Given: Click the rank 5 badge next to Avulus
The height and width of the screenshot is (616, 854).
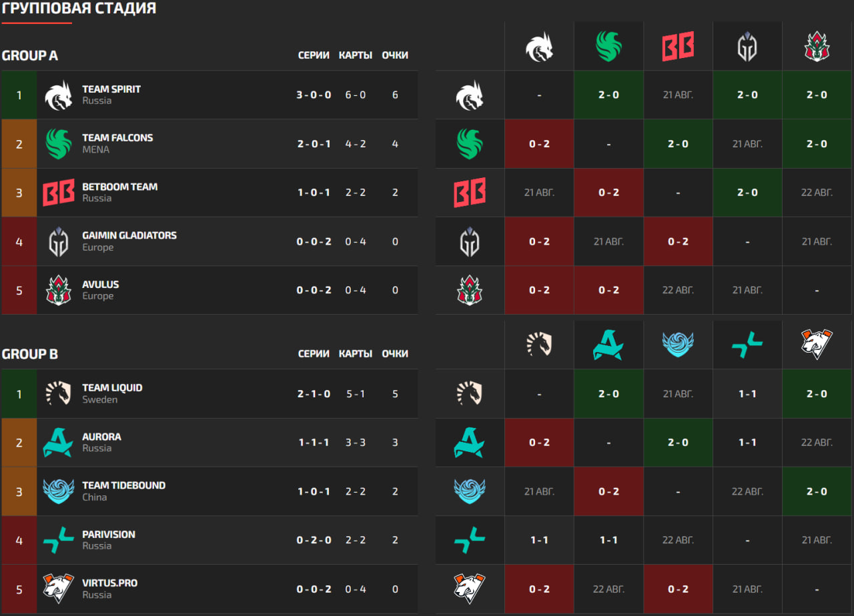Looking at the screenshot, I should [x=19, y=290].
